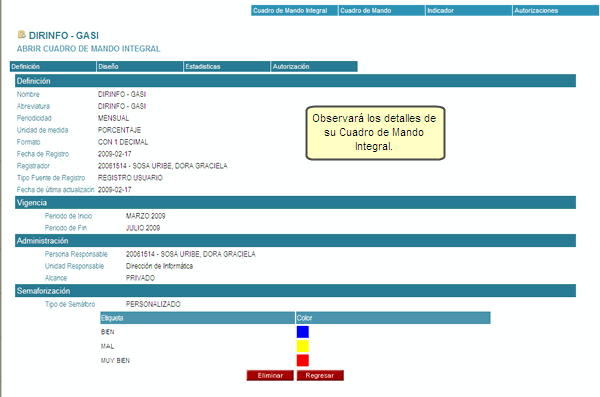The width and height of the screenshot is (600, 397).
Task: Select the Alcance value PRIVADO
Action: tap(140, 278)
